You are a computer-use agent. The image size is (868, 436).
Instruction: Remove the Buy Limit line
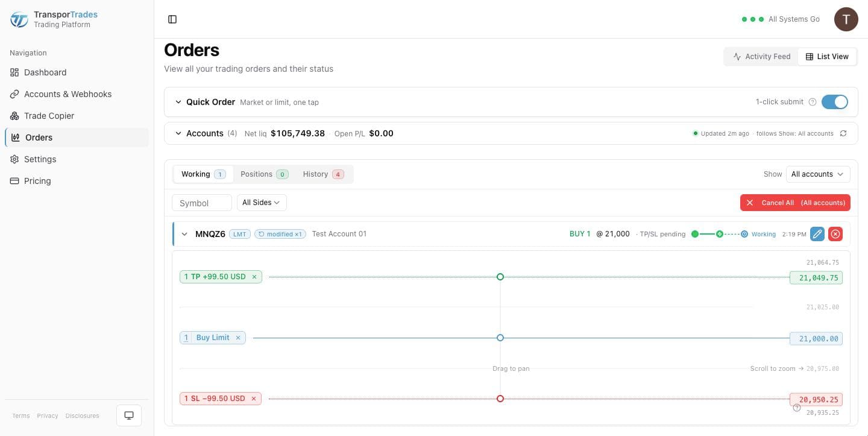[238, 338]
